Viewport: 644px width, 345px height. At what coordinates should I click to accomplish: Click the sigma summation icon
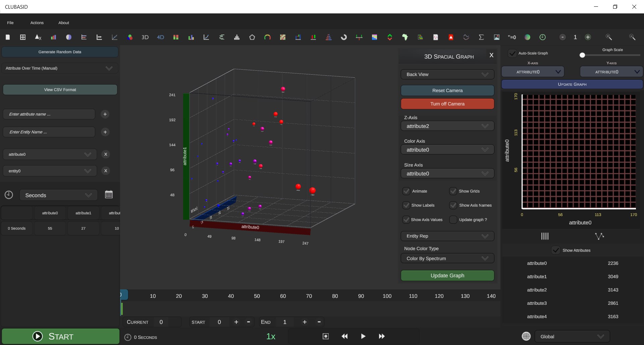point(481,37)
